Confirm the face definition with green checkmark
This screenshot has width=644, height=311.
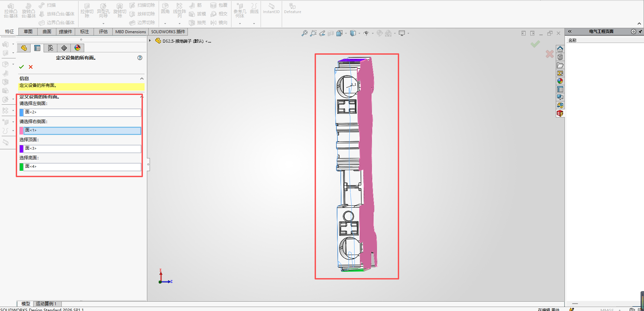coord(21,67)
